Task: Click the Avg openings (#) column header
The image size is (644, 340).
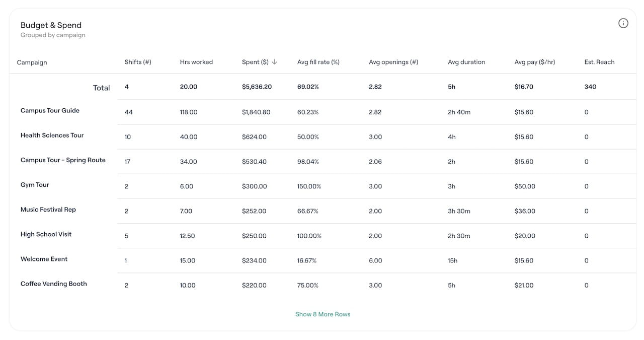Action: pyautogui.click(x=393, y=62)
